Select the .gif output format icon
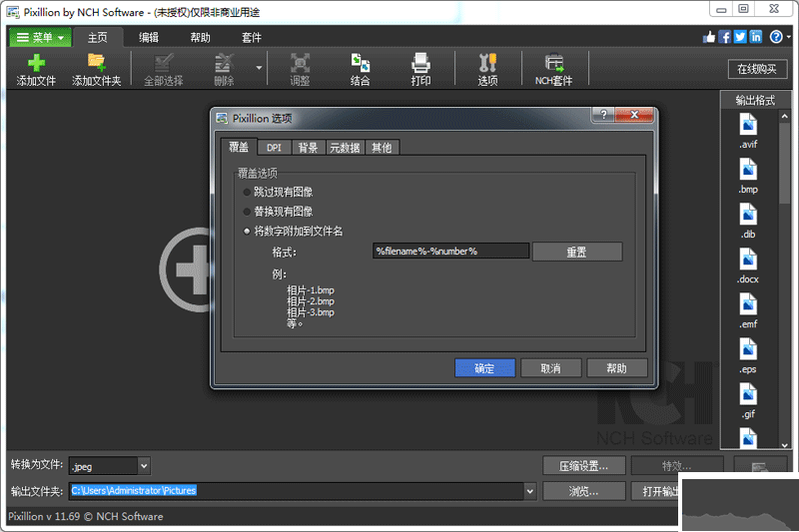 click(748, 394)
